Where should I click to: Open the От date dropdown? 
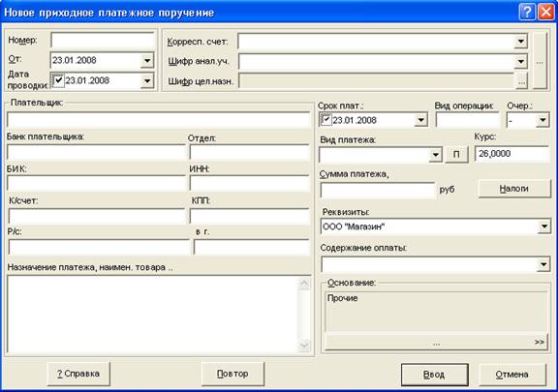coord(147,60)
